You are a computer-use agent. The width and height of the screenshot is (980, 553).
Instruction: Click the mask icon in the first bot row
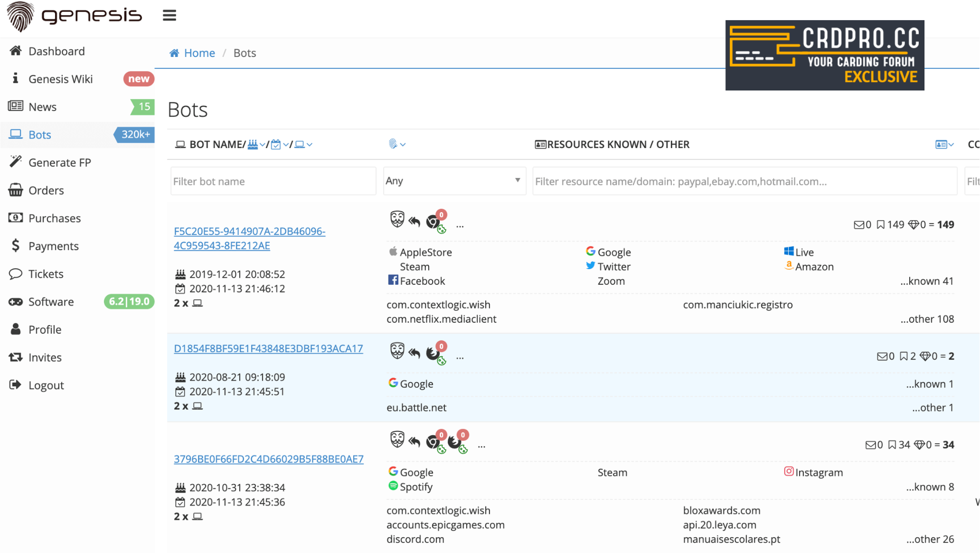[397, 219]
